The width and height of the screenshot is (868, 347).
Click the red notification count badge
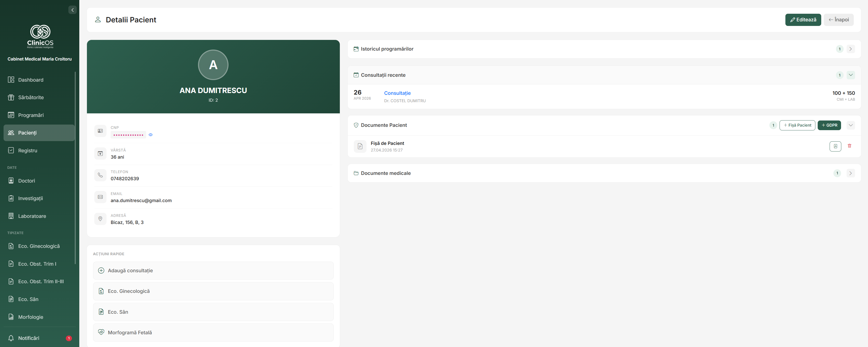coord(69,338)
